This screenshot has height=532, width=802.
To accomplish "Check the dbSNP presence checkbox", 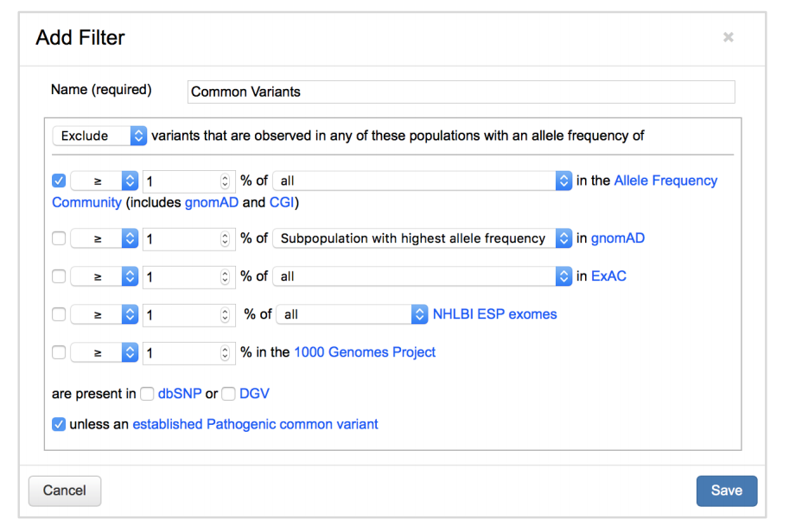I will click(147, 394).
